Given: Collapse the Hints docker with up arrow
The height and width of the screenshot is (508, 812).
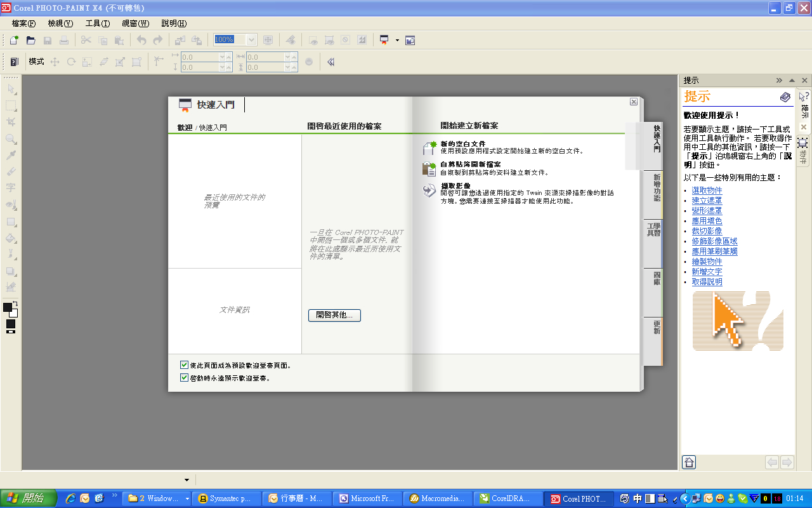Looking at the screenshot, I should [792, 81].
